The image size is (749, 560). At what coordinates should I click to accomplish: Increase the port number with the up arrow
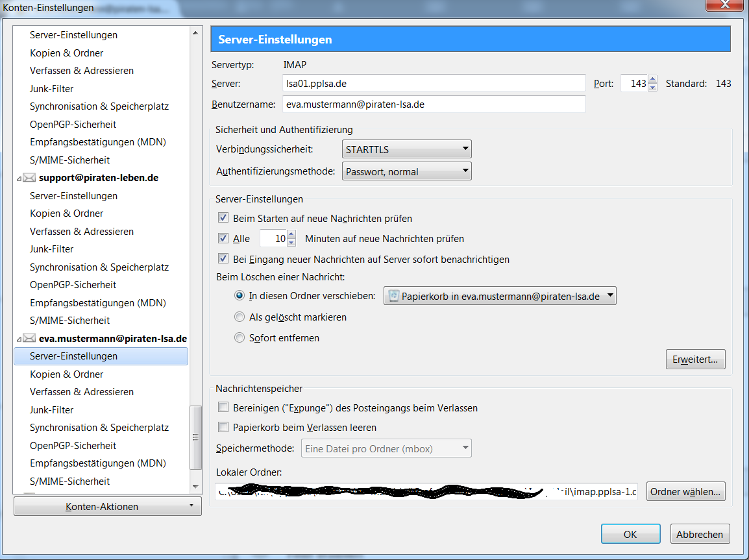(x=652, y=80)
